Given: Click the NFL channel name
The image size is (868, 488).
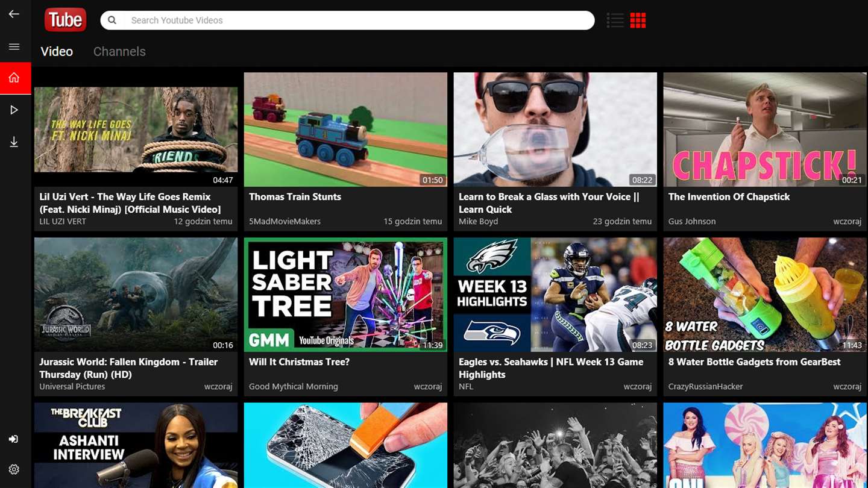Looking at the screenshot, I should tap(466, 386).
